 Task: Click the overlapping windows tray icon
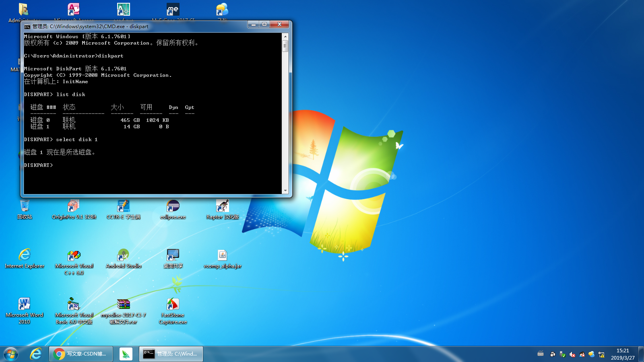[x=553, y=354]
